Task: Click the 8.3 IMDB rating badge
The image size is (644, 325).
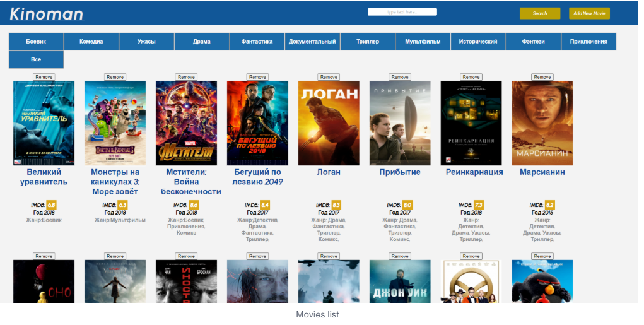Action: coord(336,205)
